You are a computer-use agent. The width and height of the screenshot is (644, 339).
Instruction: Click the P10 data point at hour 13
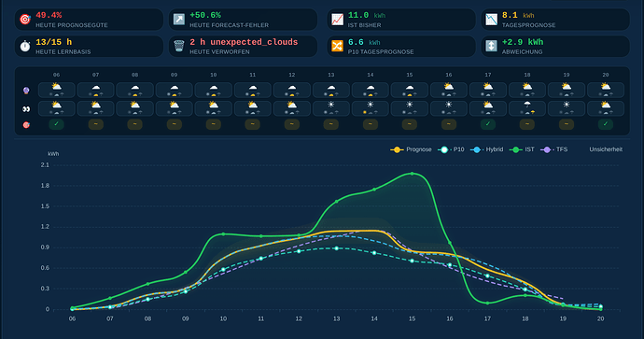(336, 248)
